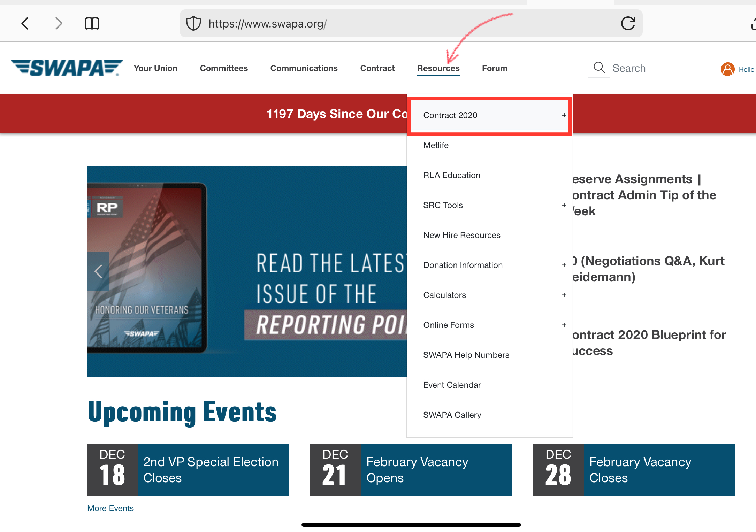Expand the Online Forms submenu
Viewport: 756px width, 532px height.
[564, 325]
